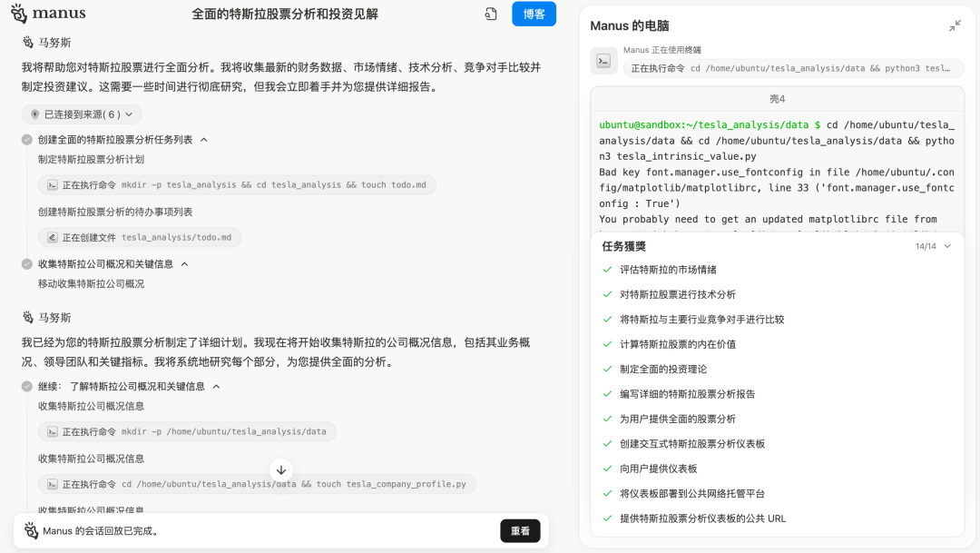
Task: Select task text 计算特斯拉股票的内在价值
Action: click(x=678, y=344)
